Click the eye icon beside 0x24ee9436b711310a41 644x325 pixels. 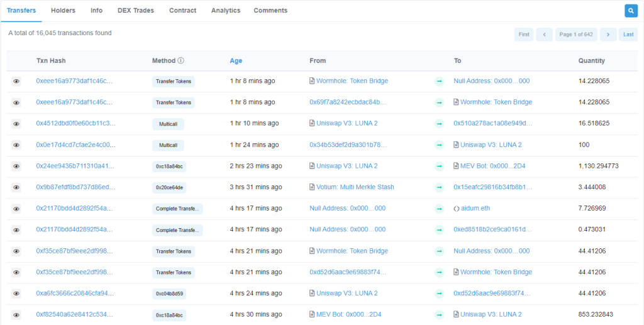[x=16, y=166]
